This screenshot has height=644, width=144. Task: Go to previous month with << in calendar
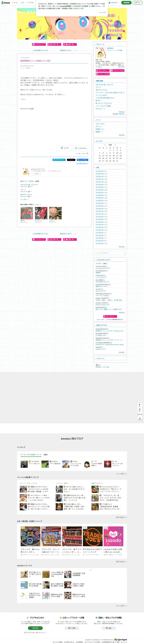105,145
